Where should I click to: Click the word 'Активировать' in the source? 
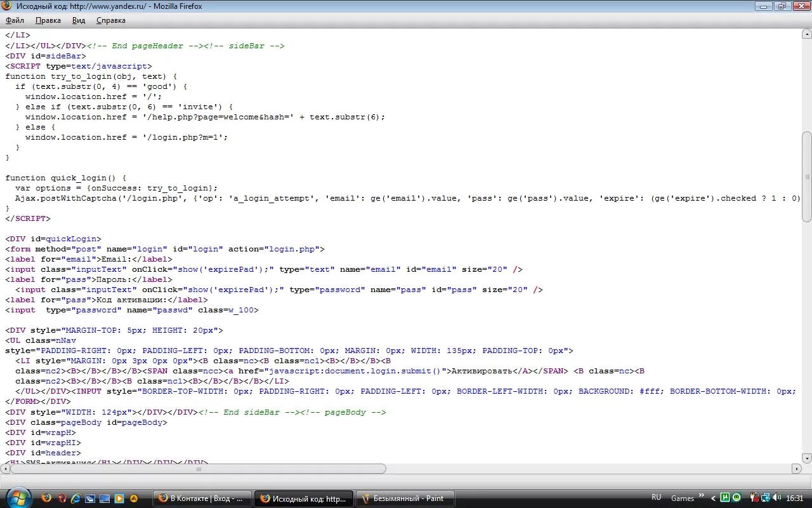pyautogui.click(x=481, y=371)
